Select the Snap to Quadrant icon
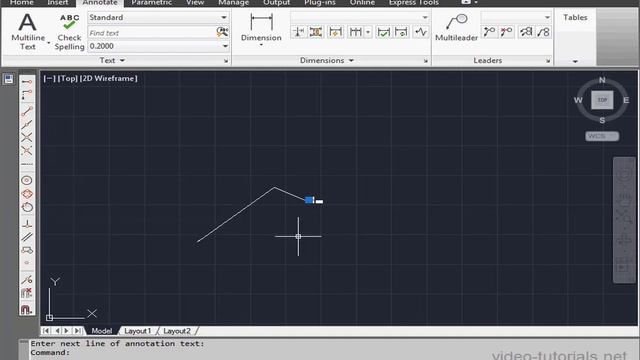The width and height of the screenshot is (640, 360). click(27, 193)
